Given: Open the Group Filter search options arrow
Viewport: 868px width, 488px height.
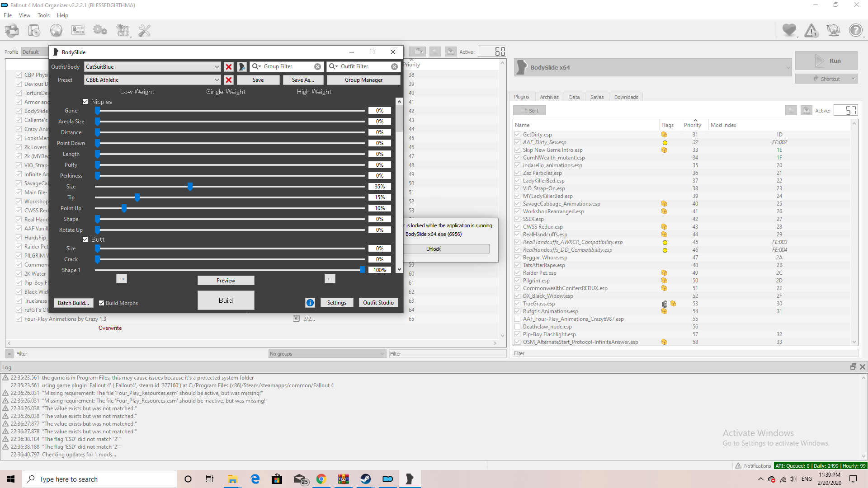Looking at the screenshot, I should (x=257, y=66).
